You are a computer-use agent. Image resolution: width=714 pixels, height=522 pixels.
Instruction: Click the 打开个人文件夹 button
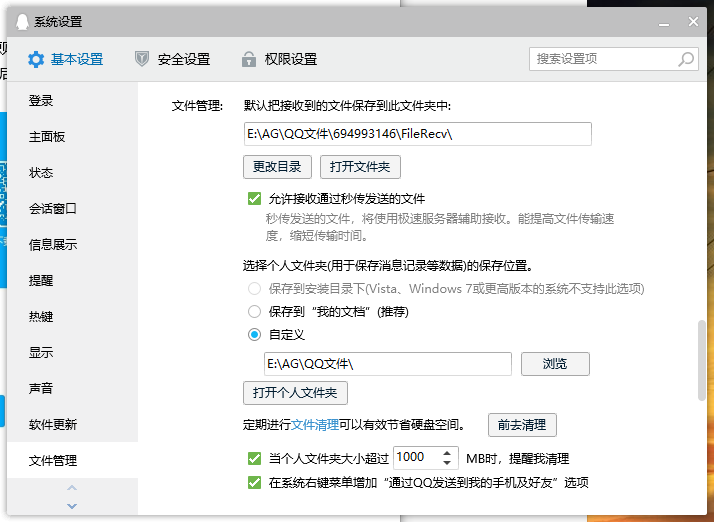pyautogui.click(x=295, y=393)
